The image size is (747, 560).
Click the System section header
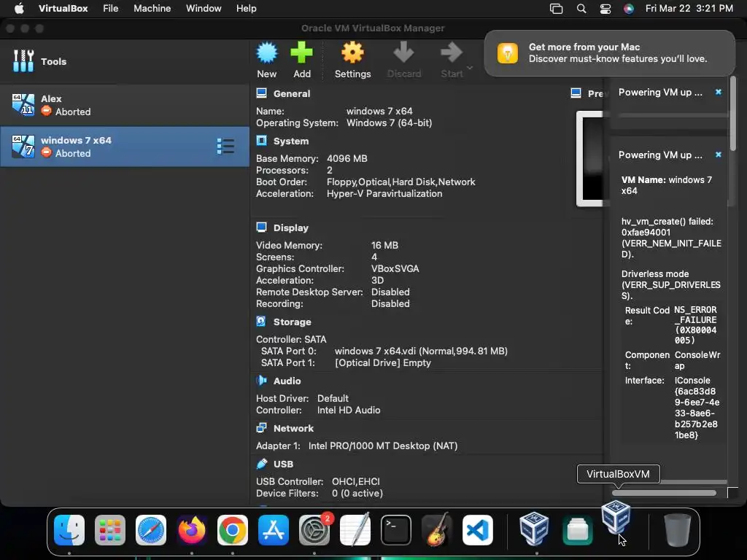coord(291,141)
